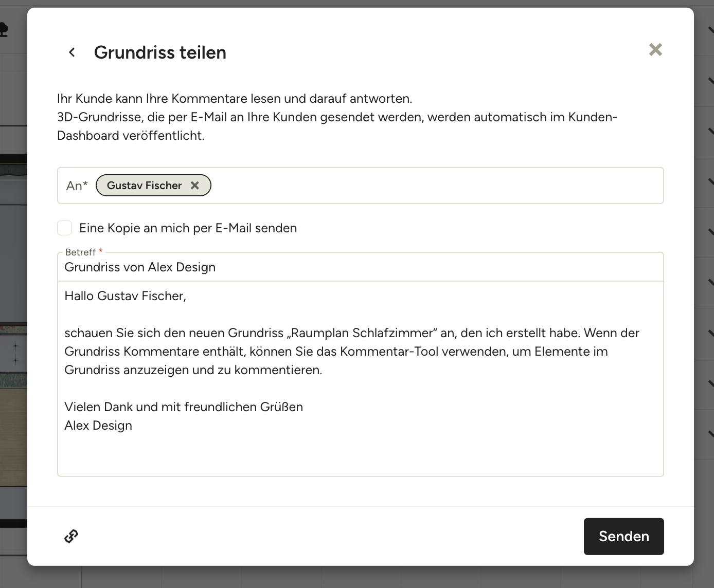Viewport: 714px width, 588px height.
Task: Click the 'Hallo Gustav Fischer,' greeting line
Action: pos(125,296)
